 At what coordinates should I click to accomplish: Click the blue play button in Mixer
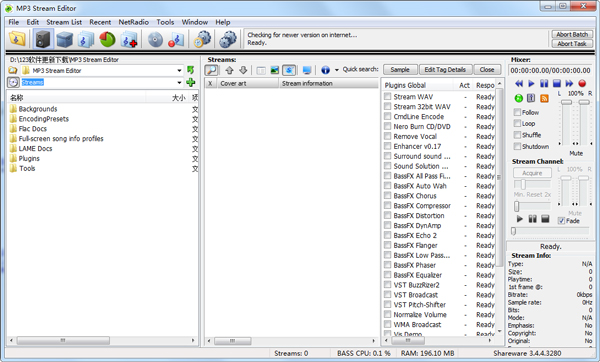(x=531, y=83)
